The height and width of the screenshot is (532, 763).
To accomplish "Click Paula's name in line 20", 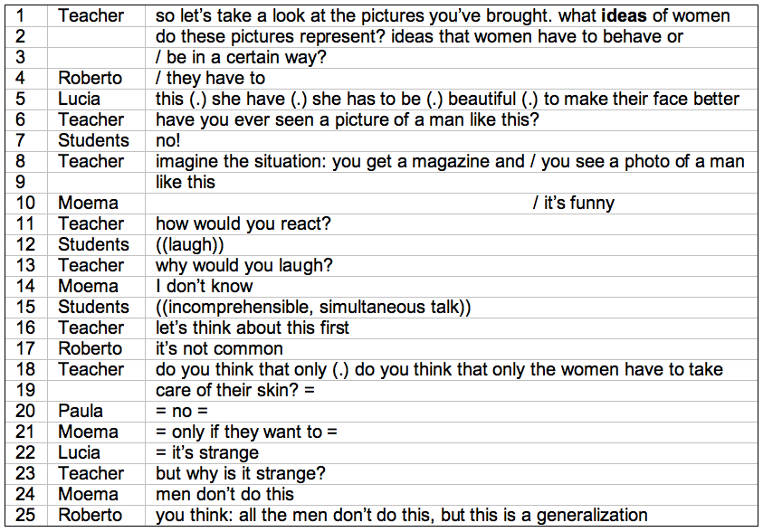I will (81, 412).
